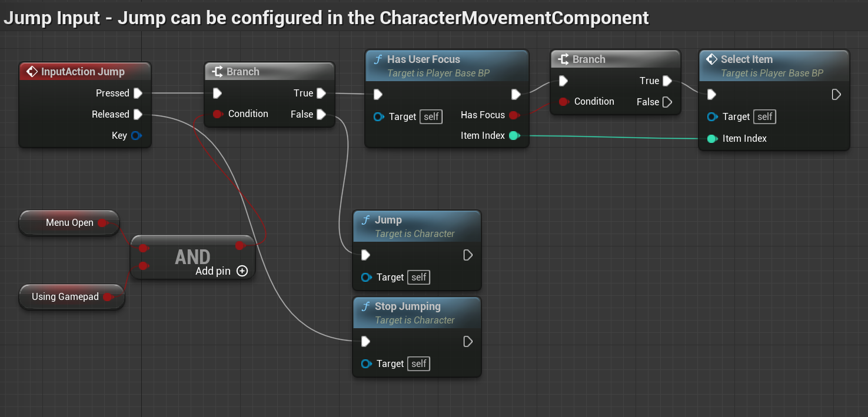Viewport: 868px width, 417px height.
Task: Click the Using Gamepad boolean output pin
Action: [x=108, y=297]
